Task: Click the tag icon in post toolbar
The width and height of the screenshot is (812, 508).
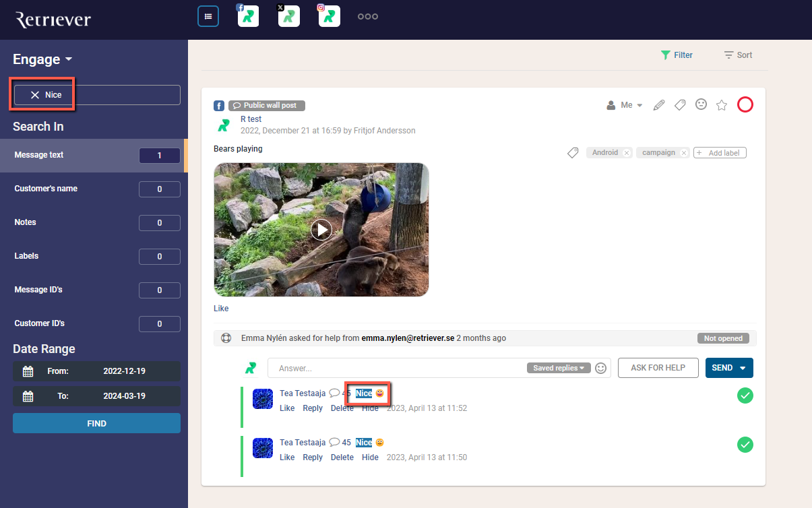Action: [x=680, y=105]
